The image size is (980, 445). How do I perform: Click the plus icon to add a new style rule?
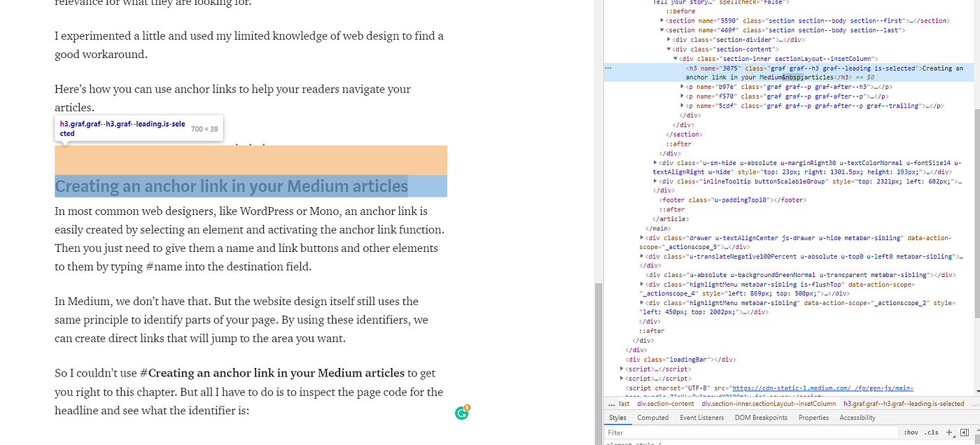click(x=949, y=432)
